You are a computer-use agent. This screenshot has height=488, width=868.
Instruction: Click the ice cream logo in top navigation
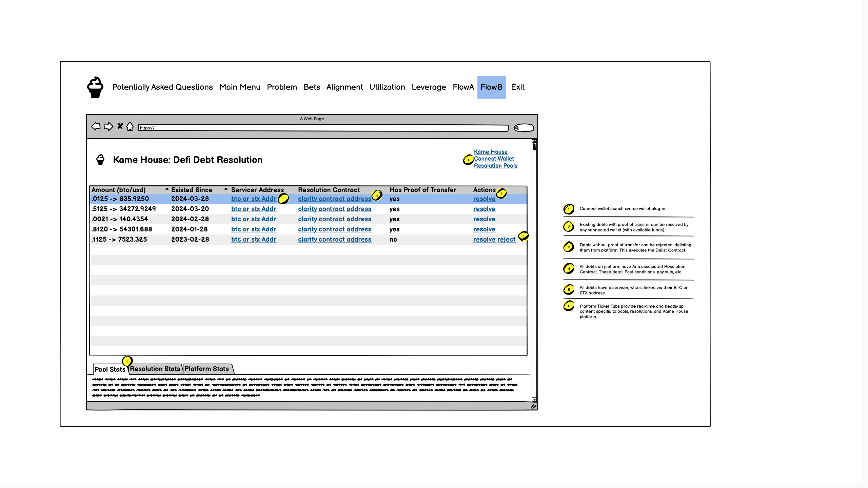[x=95, y=87]
